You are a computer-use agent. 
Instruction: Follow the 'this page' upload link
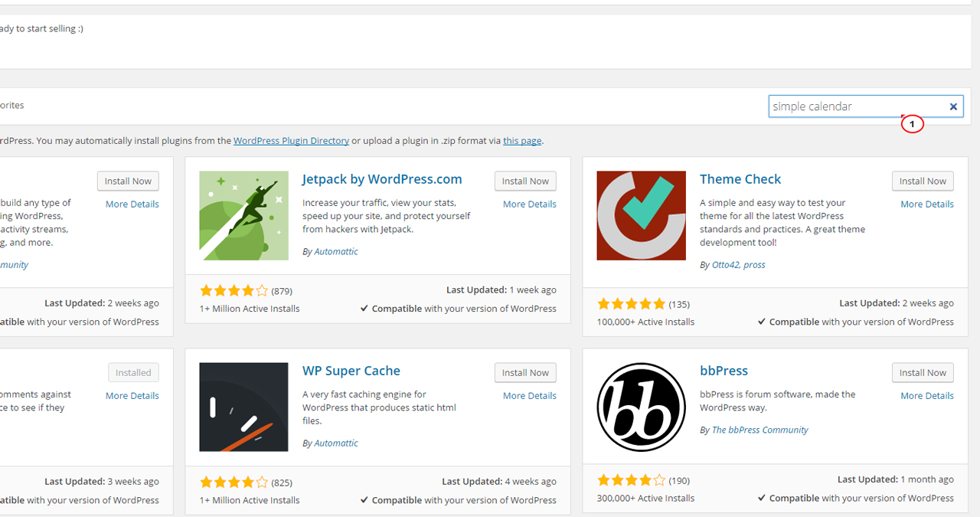tap(522, 141)
